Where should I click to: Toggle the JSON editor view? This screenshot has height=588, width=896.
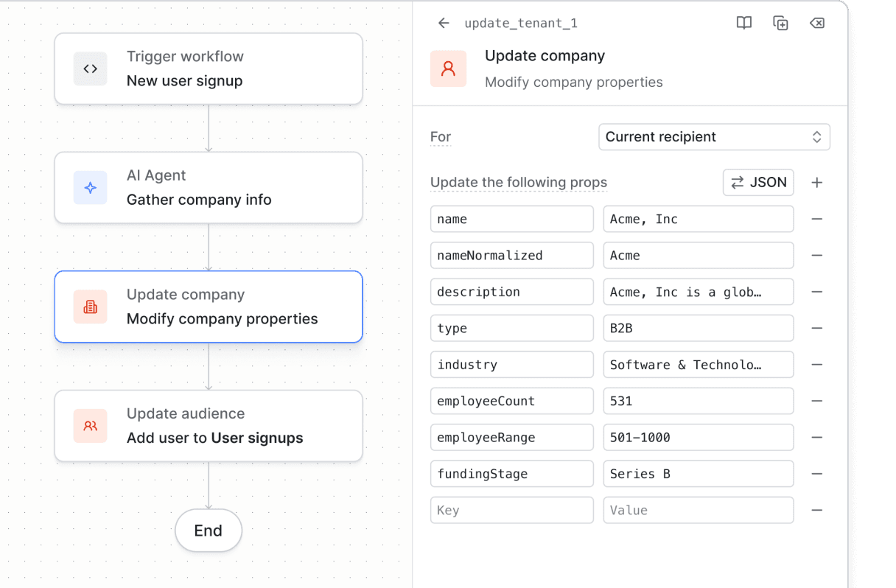pos(758,182)
